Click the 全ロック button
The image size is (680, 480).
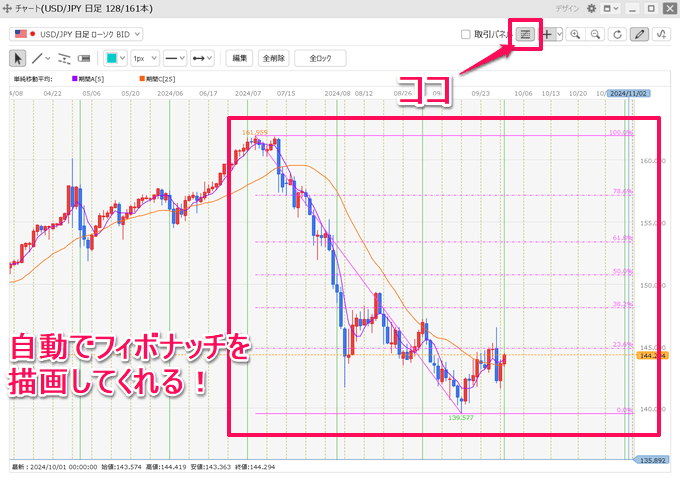(320, 58)
